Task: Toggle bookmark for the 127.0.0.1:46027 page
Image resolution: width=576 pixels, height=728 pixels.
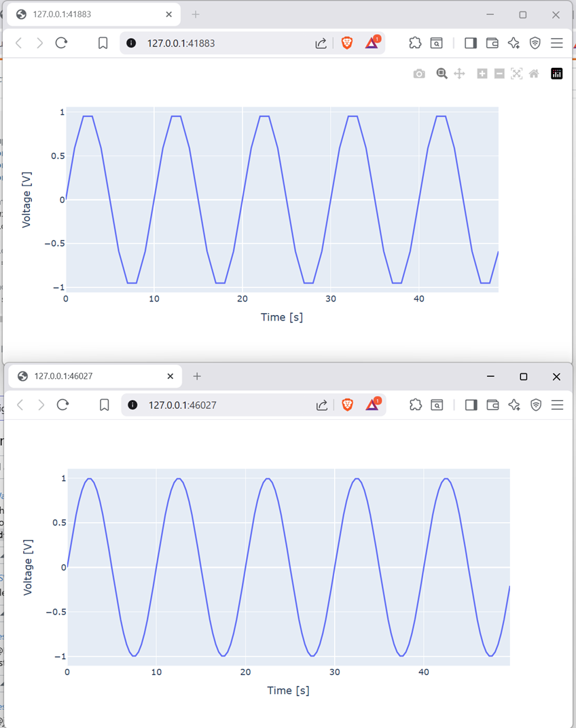Action: pos(105,405)
